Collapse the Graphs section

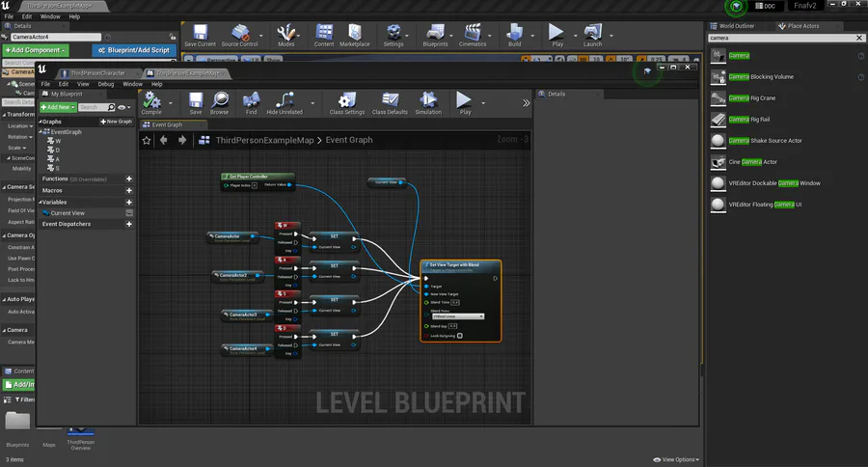click(41, 122)
